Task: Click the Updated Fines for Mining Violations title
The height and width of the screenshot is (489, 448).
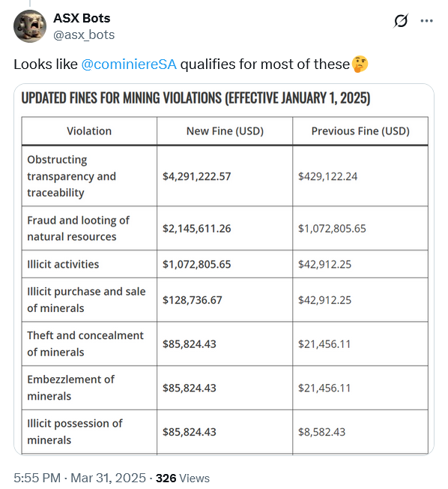Action: [x=196, y=98]
